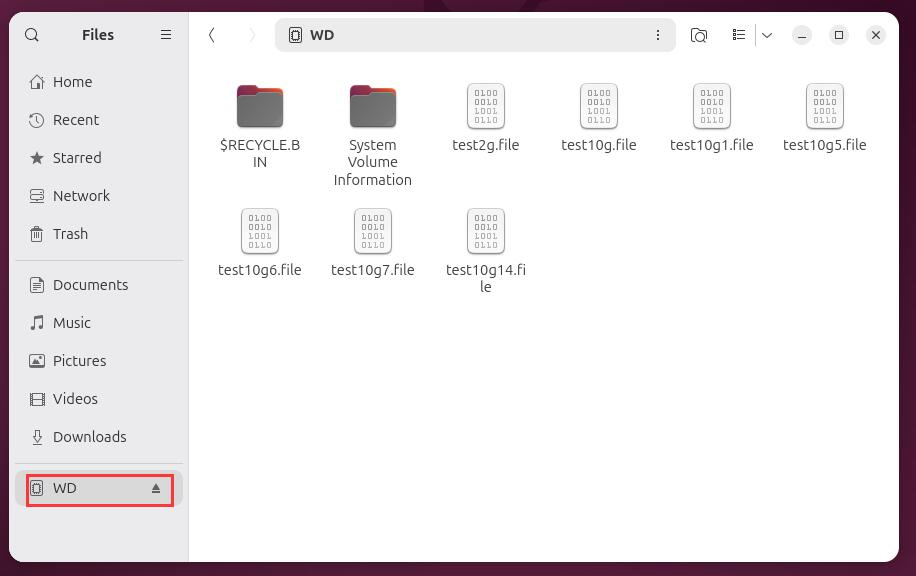Click the search everywhere folder icon
Screen dimensions: 916x576
699,35
